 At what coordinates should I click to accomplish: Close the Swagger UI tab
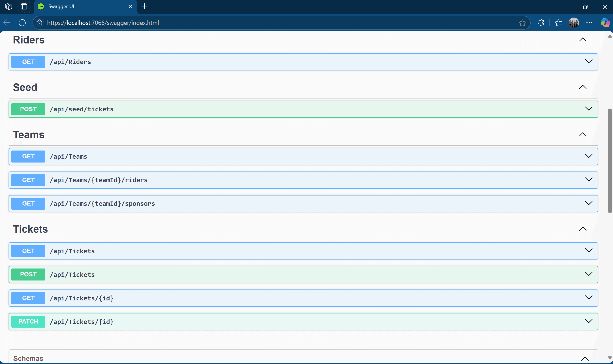[x=130, y=7]
